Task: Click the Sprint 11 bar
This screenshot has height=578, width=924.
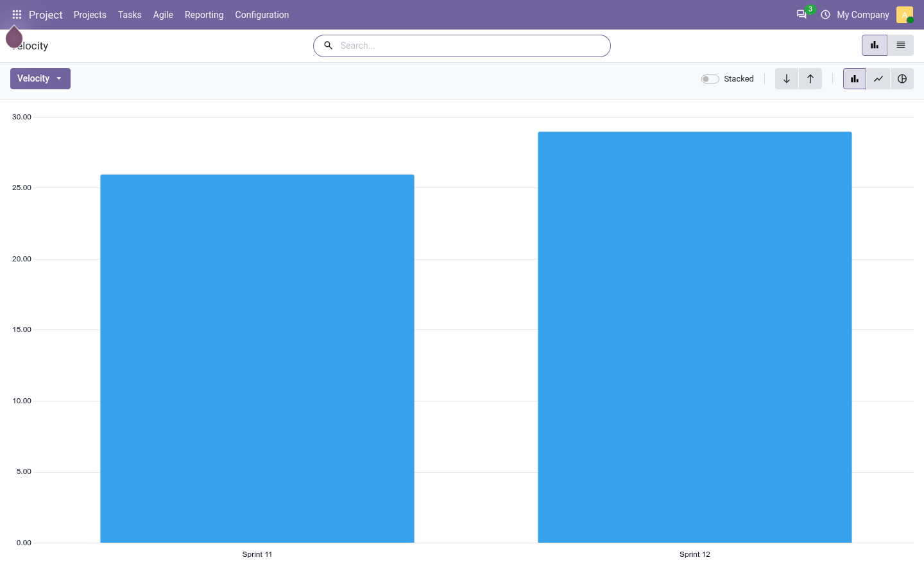Action: tap(257, 358)
